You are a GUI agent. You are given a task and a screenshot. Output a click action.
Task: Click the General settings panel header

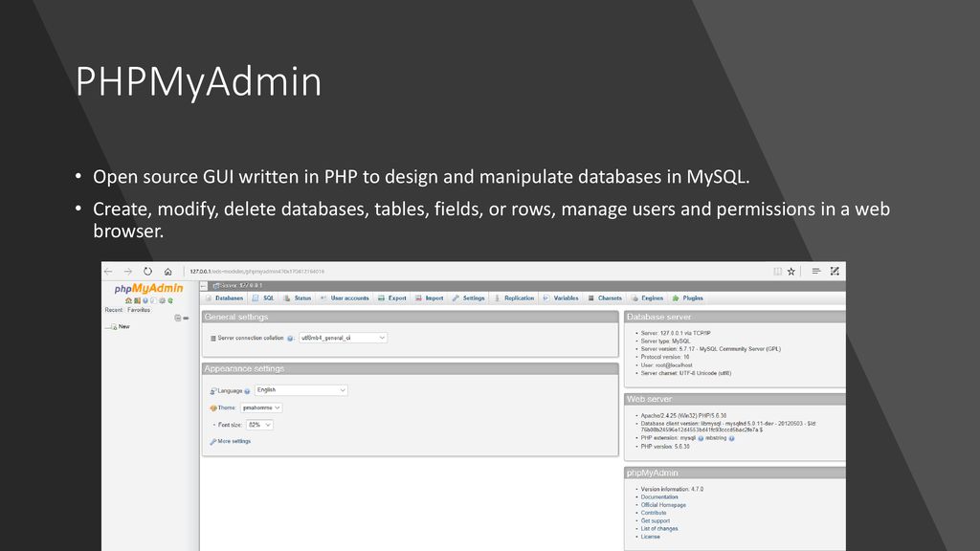tap(410, 318)
